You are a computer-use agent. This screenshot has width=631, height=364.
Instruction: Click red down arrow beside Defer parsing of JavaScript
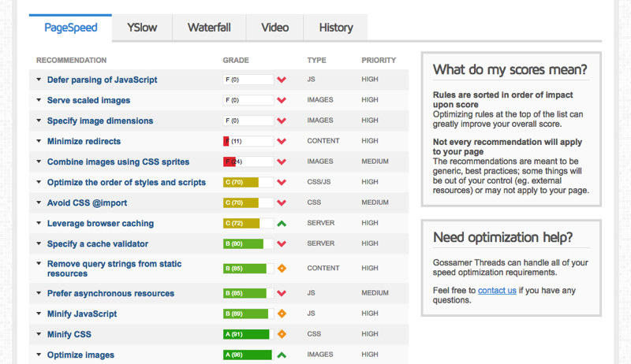pos(282,80)
